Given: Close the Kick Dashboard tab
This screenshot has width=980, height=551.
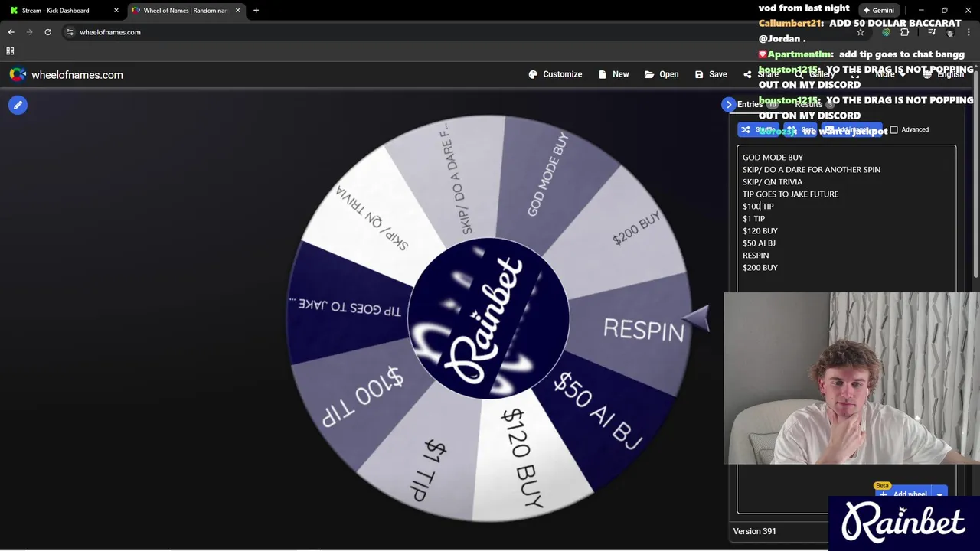Looking at the screenshot, I should (116, 10).
